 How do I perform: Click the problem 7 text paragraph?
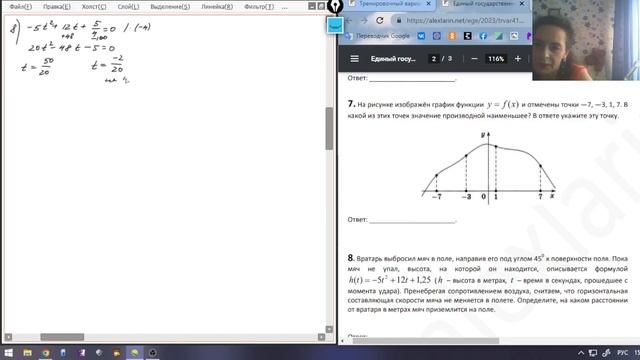[x=488, y=110]
